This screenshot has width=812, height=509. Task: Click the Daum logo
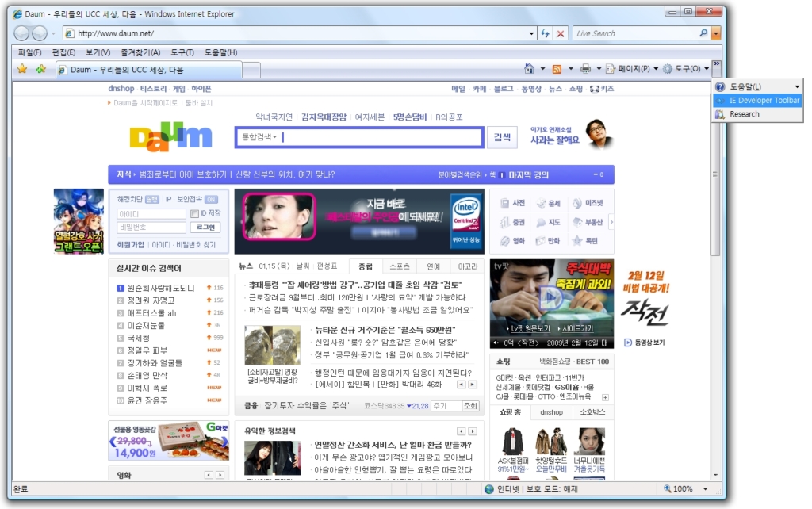170,136
